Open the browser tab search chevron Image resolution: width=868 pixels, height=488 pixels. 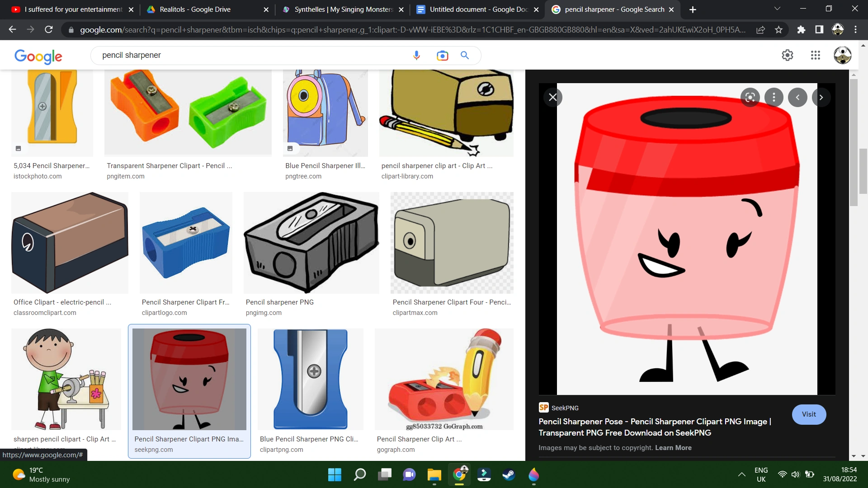coord(777,9)
